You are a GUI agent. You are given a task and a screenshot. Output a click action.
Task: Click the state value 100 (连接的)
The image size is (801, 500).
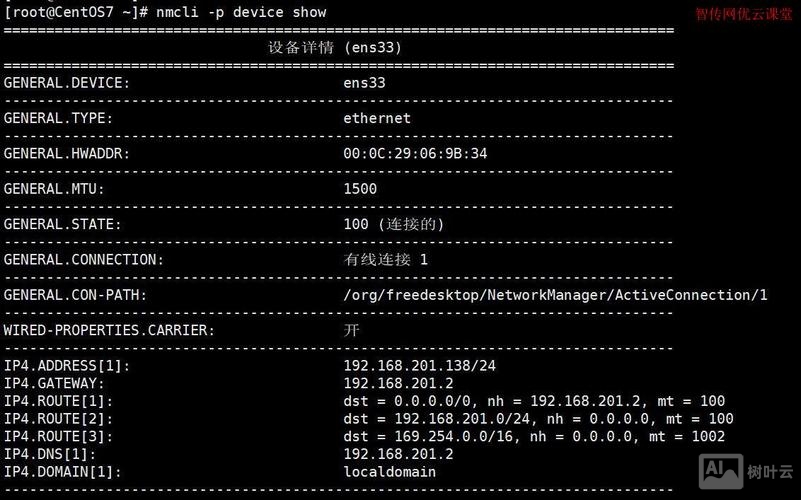coord(393,224)
